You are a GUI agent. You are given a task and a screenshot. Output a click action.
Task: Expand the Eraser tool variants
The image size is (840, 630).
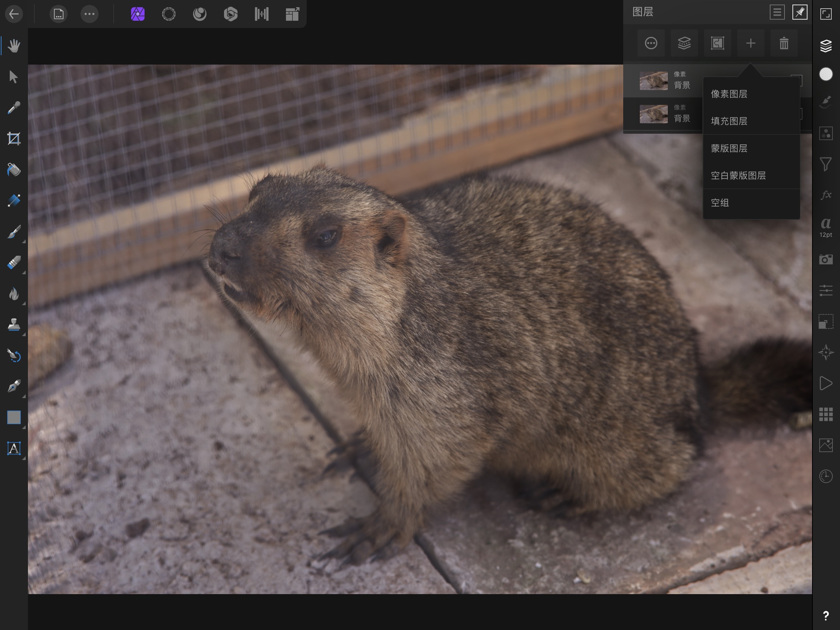pos(23,272)
